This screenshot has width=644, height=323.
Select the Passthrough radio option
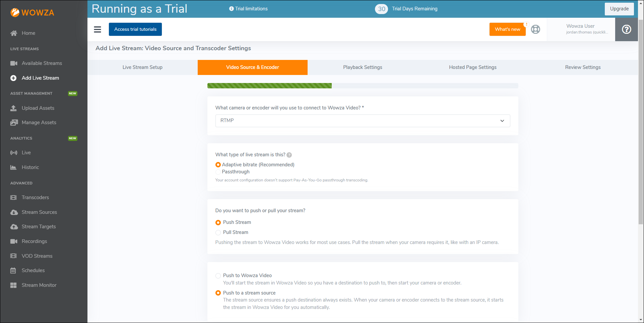(218, 172)
